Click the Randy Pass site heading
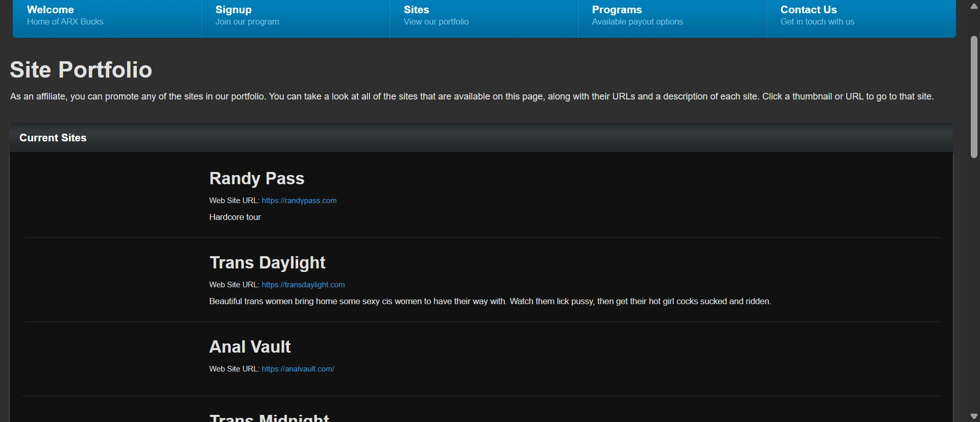980x422 pixels. coord(257,179)
